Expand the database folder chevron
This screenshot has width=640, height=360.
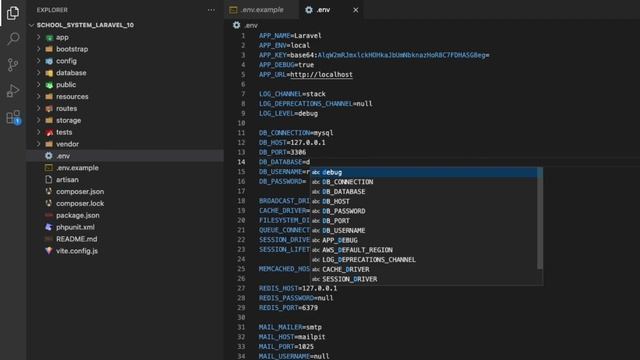click(39, 73)
